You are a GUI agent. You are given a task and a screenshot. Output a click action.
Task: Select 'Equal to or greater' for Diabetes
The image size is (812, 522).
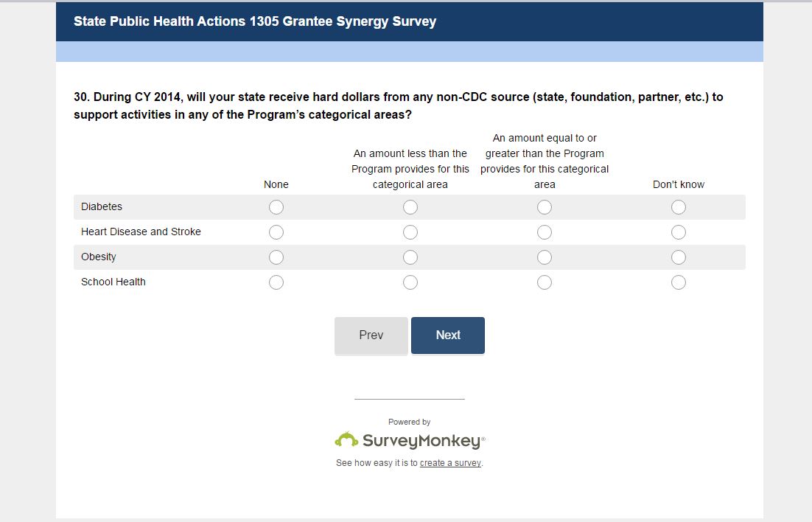click(545, 207)
